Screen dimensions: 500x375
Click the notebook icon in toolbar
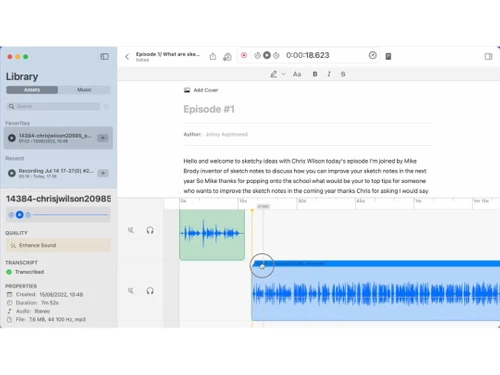(x=388, y=56)
